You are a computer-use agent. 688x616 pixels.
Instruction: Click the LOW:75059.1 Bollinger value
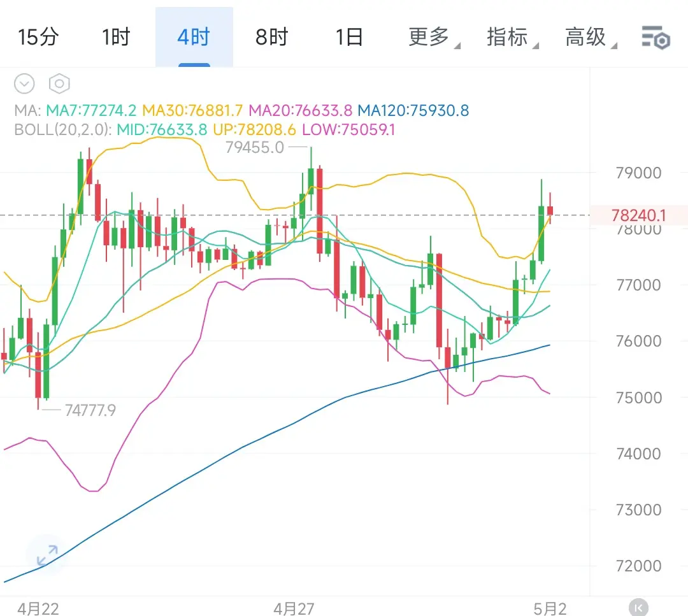click(x=348, y=130)
